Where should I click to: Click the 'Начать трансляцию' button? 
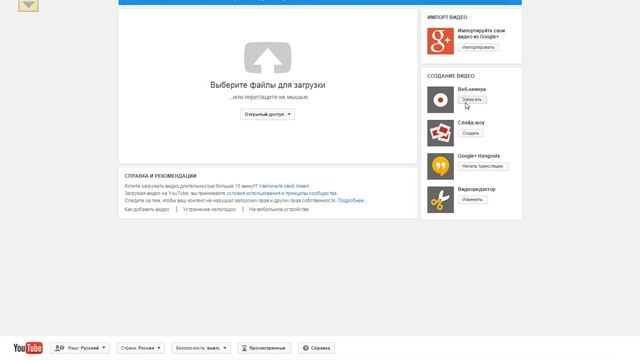click(482, 167)
